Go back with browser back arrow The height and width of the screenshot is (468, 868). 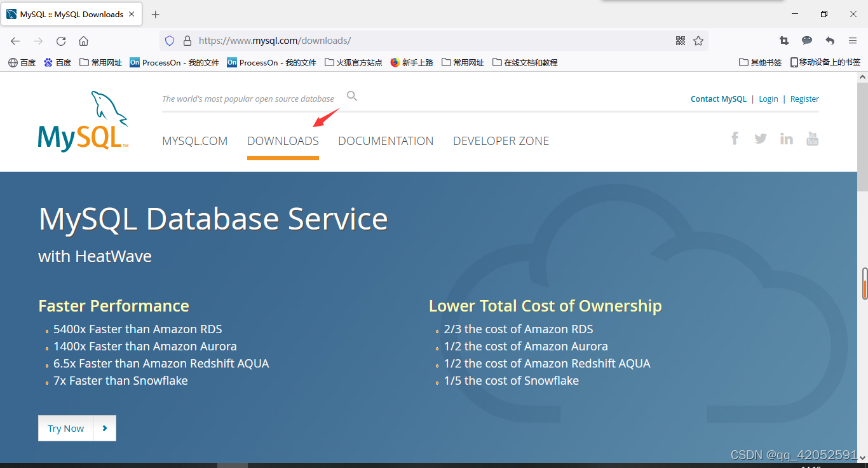click(15, 41)
